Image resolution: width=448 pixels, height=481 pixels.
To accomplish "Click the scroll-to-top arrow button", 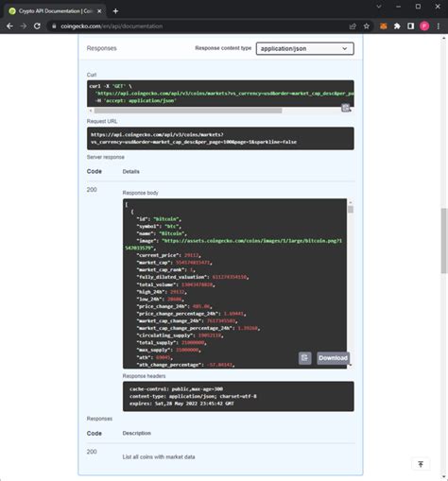I will 421,464.
